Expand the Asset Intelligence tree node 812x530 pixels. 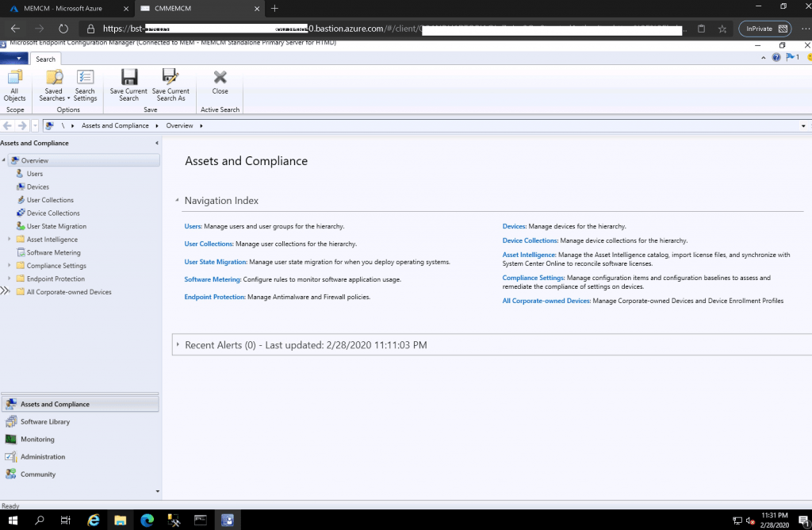pyautogui.click(x=10, y=240)
